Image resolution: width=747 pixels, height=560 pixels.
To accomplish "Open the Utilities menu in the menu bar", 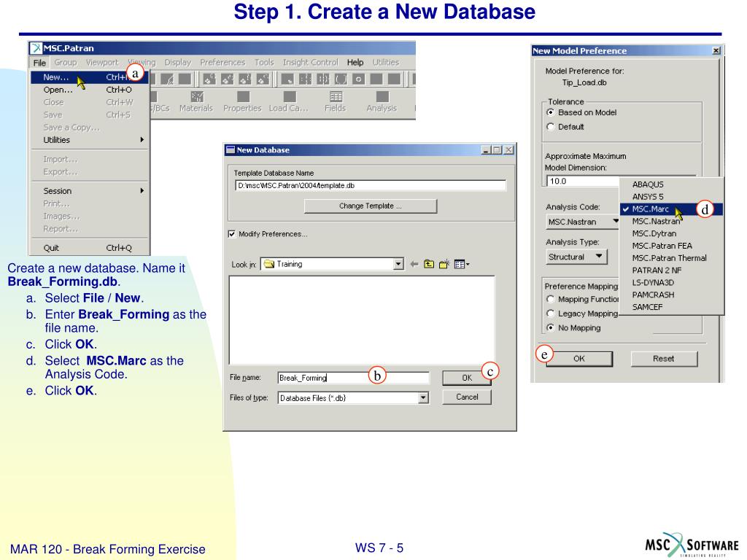I will point(385,63).
